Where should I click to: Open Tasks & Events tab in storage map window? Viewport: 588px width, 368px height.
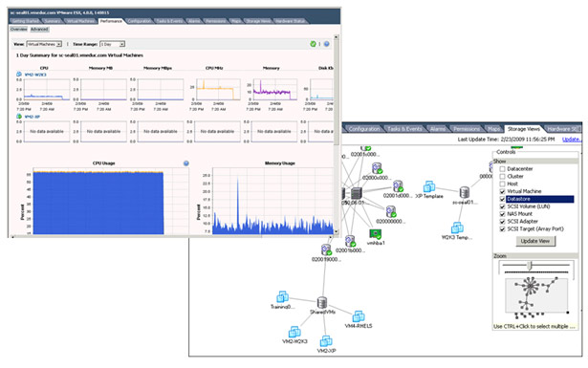pyautogui.click(x=404, y=129)
